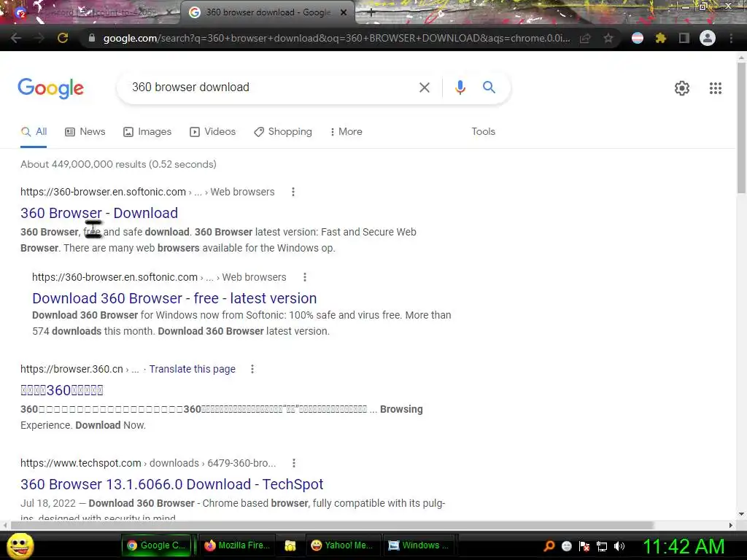Click the tray network icon

point(602,547)
